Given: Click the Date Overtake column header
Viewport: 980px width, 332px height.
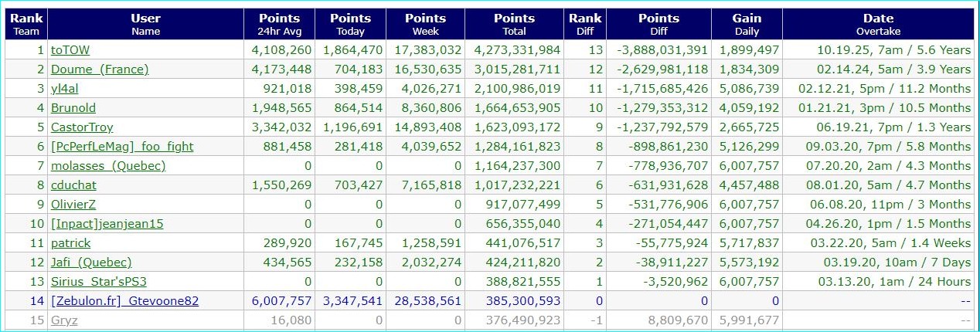Looking at the screenshot, I should pyautogui.click(x=878, y=24).
